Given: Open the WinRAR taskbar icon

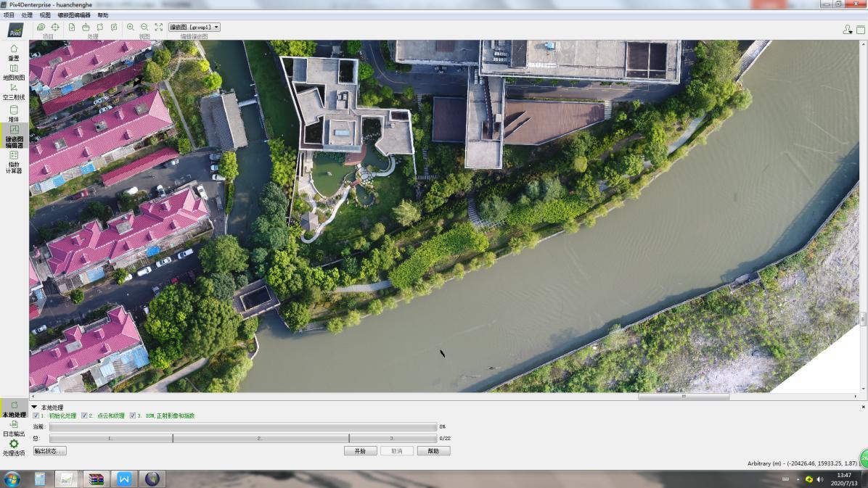Looking at the screenshot, I should [96, 479].
